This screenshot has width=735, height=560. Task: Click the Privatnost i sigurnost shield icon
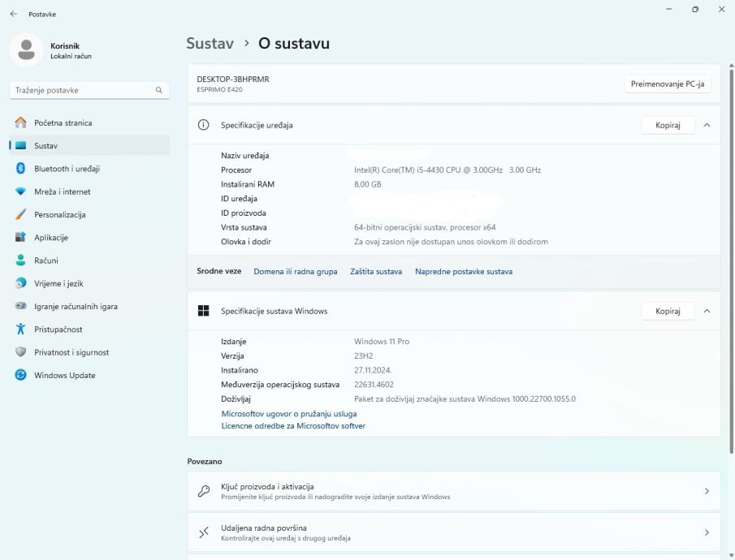tap(21, 352)
